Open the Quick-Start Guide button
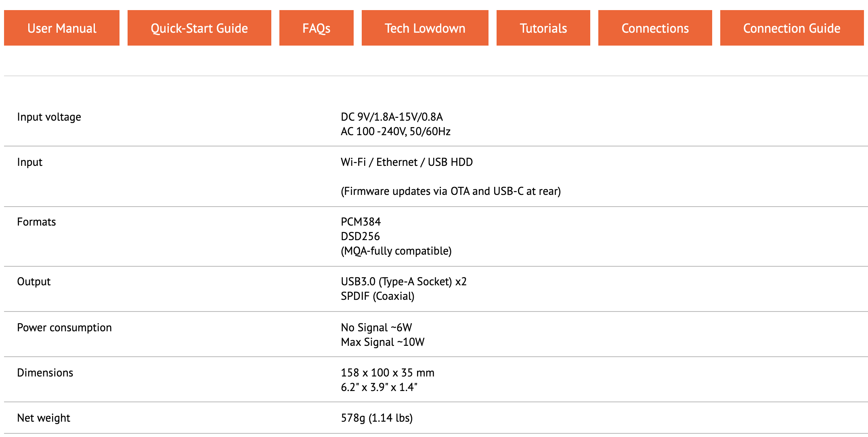The height and width of the screenshot is (437, 868). coord(199,28)
